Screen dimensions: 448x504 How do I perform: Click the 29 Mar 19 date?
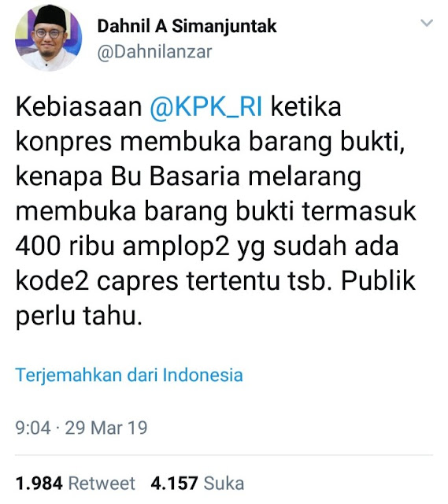tap(106, 428)
